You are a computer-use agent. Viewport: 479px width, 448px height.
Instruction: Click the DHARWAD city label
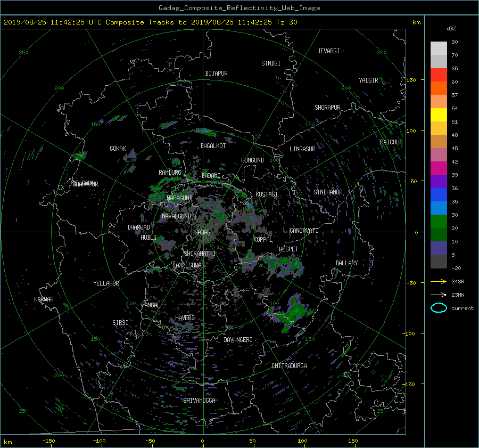pyautogui.click(x=139, y=227)
